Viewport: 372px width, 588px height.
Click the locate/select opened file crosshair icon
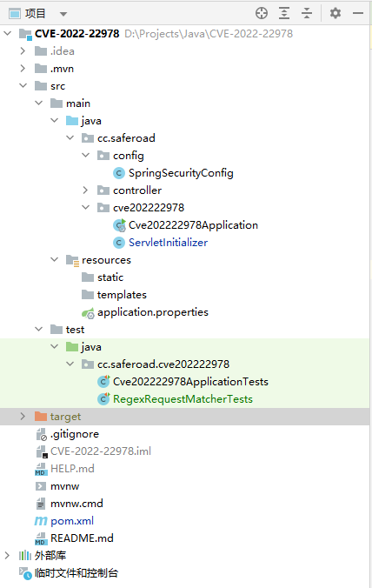pos(262,13)
